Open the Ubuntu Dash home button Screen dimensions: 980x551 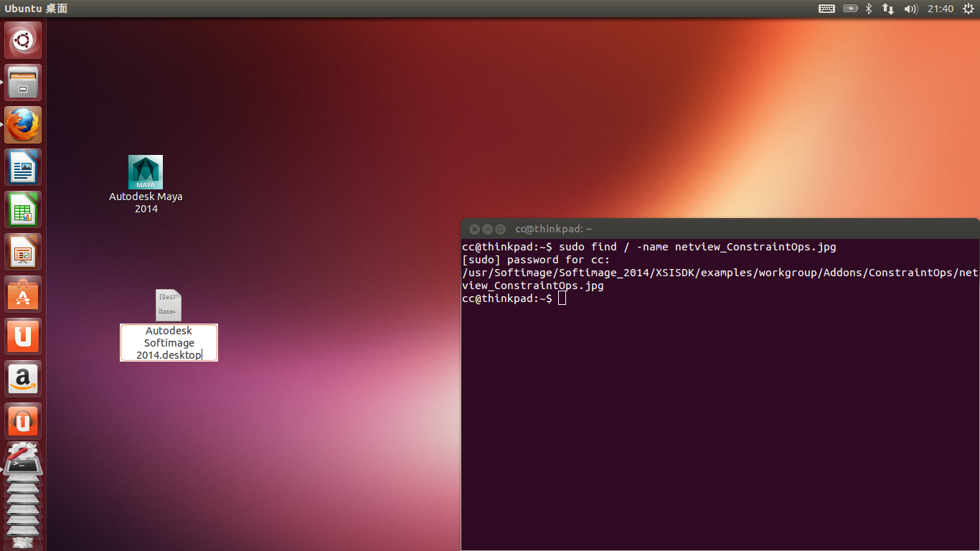point(23,40)
